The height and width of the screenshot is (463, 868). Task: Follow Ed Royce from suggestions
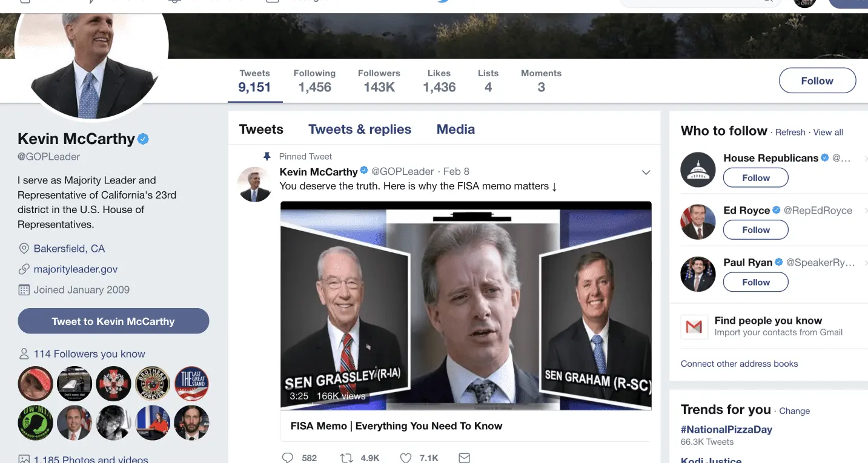[x=756, y=230]
